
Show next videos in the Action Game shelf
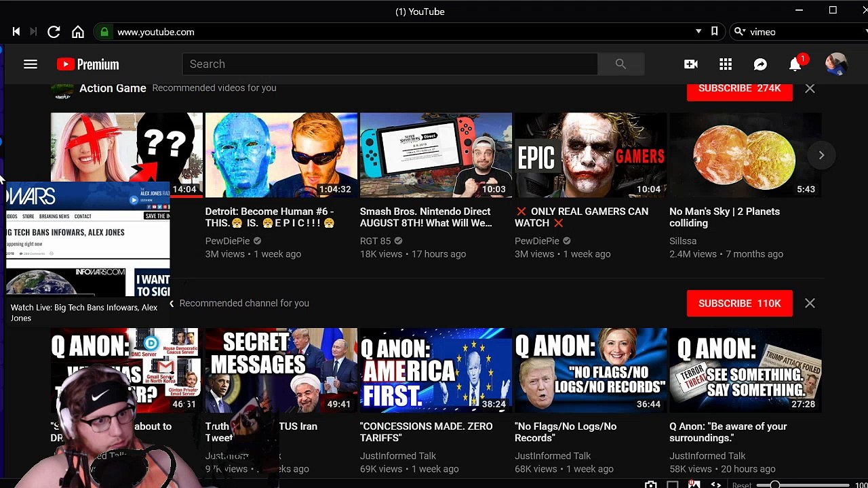[x=821, y=155]
